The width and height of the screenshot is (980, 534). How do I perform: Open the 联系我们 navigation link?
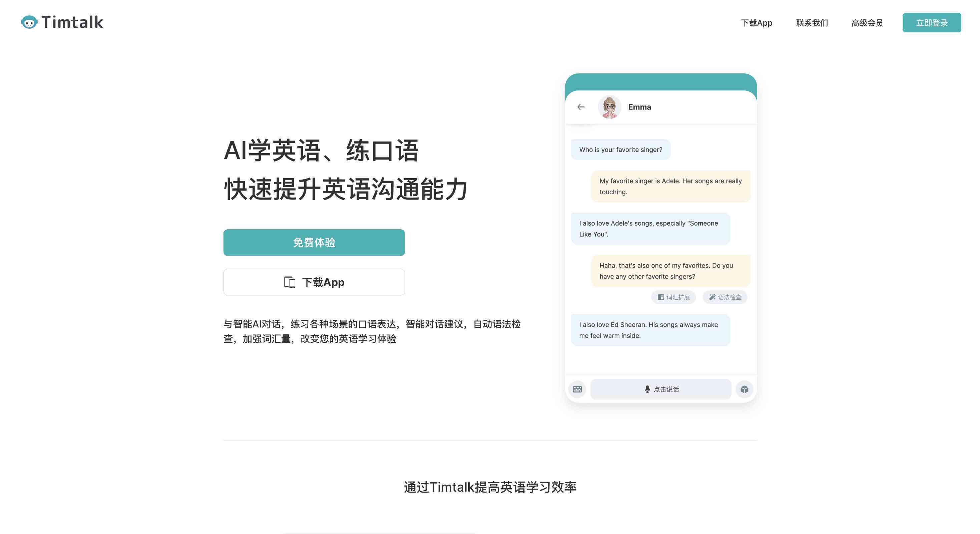(x=812, y=23)
